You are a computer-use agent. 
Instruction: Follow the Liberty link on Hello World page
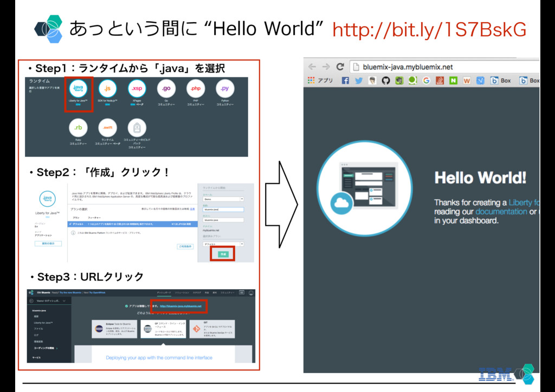click(x=524, y=202)
